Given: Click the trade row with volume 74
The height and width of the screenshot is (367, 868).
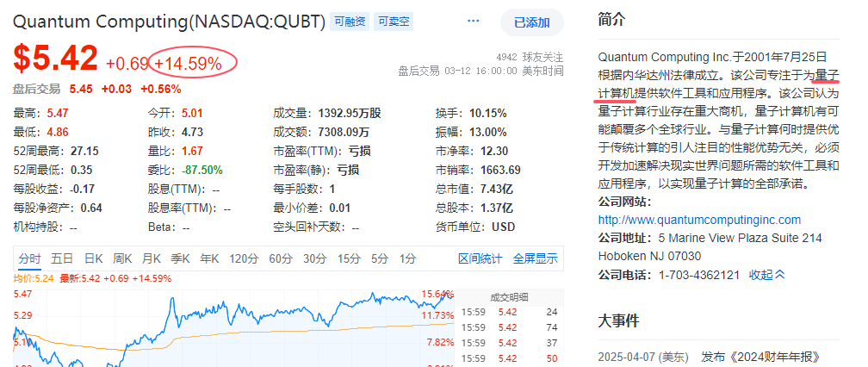Looking at the screenshot, I should click(509, 327).
